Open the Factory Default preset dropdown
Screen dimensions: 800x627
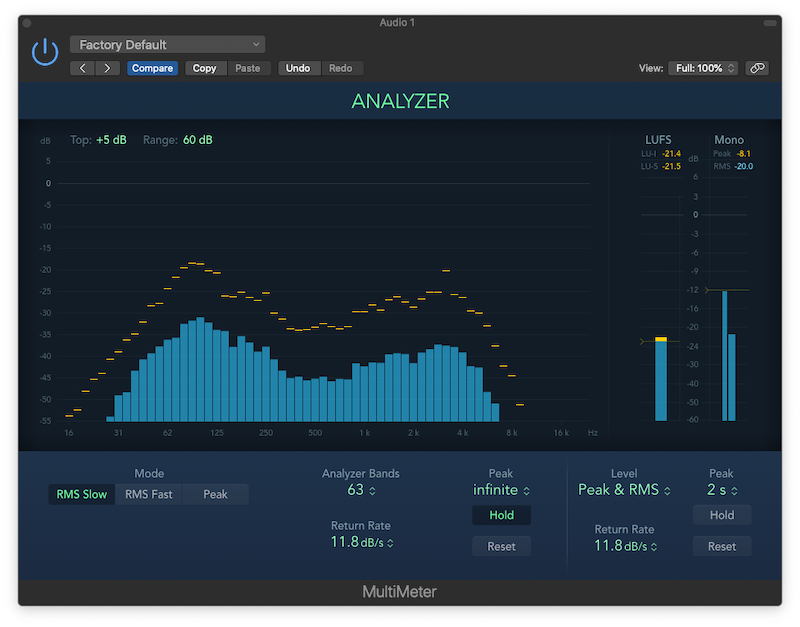tap(167, 45)
